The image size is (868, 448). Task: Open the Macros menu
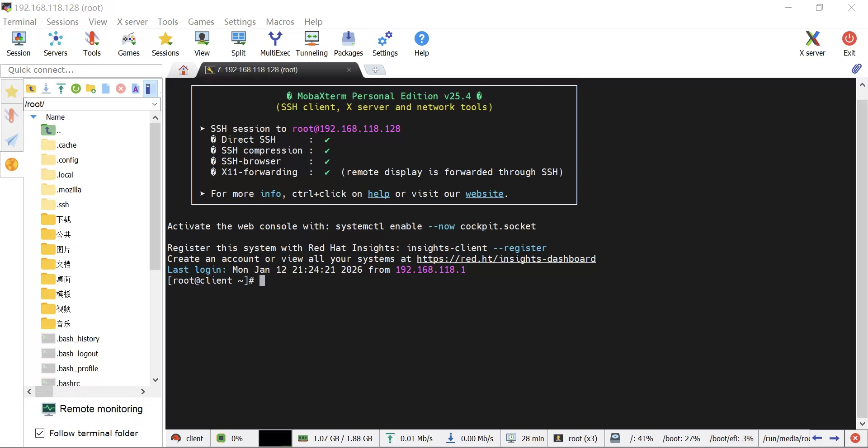point(279,22)
